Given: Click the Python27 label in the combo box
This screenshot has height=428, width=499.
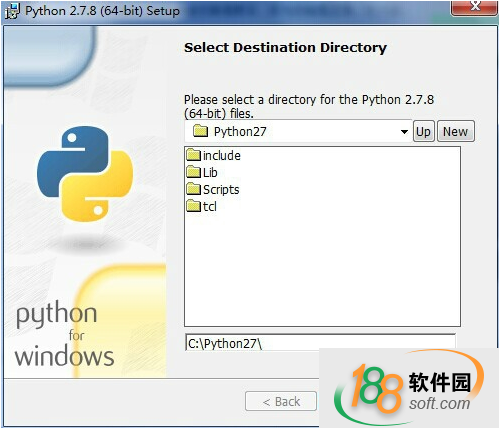Looking at the screenshot, I should pyautogui.click(x=240, y=132).
